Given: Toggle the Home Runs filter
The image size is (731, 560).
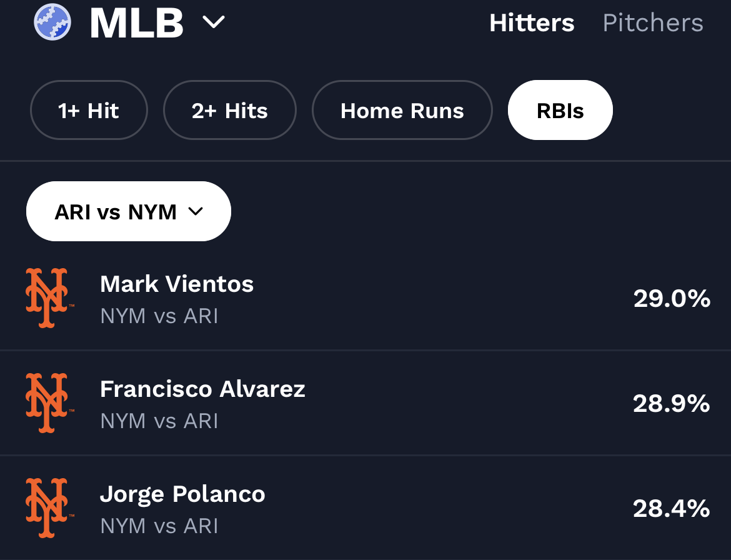Looking at the screenshot, I should pos(402,110).
